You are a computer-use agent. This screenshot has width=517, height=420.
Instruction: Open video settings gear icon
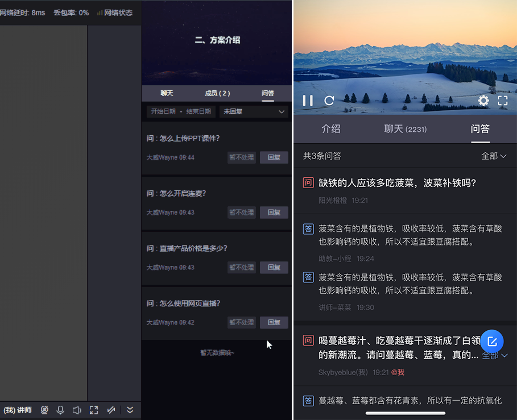(483, 101)
